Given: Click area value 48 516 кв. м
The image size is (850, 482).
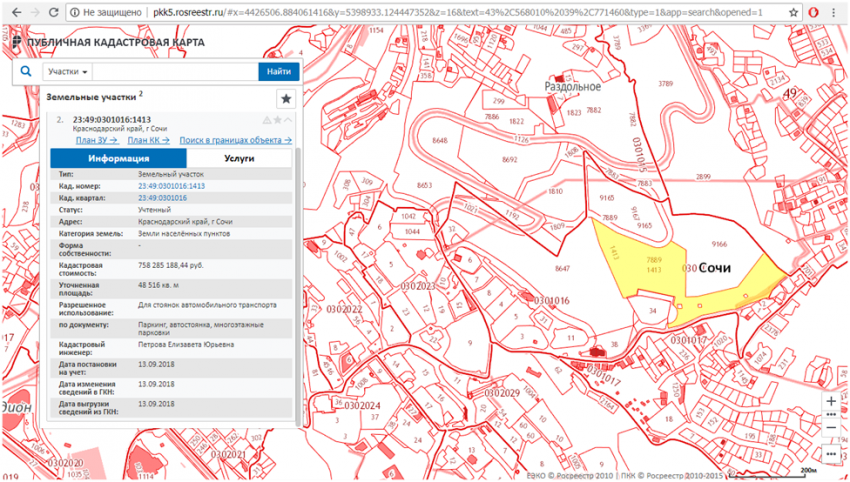Looking at the screenshot, I should pyautogui.click(x=159, y=285).
